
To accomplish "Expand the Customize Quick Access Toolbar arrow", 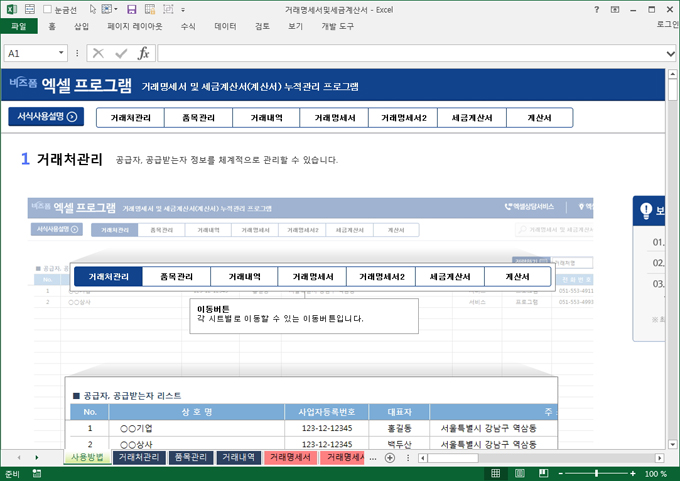I will [183, 10].
